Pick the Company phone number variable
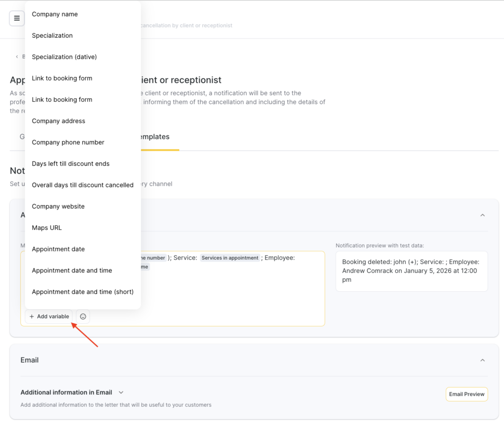The image size is (504, 423). coord(68,142)
